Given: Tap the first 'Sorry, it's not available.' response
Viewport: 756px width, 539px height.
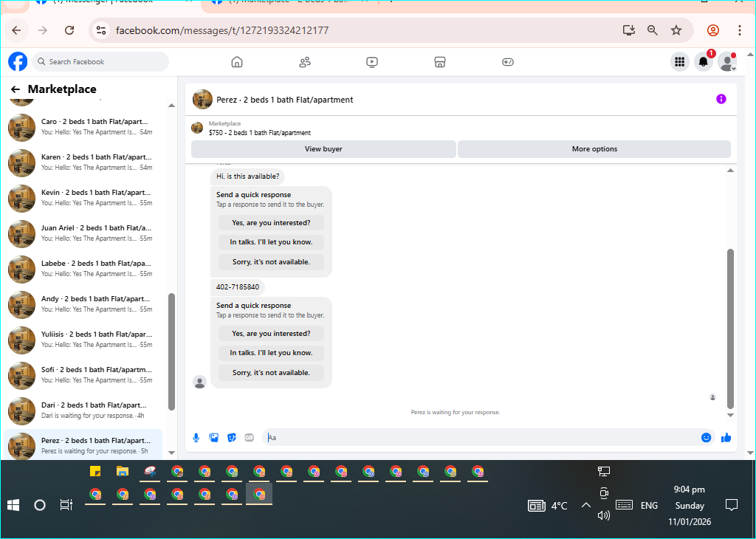Looking at the screenshot, I should [x=271, y=262].
